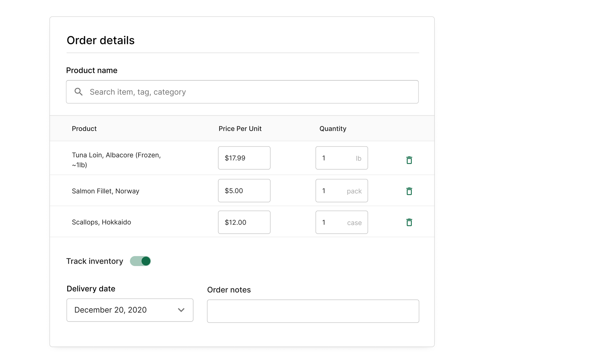This screenshot has width=590, height=364.
Task: Click the Delivery date label
Action: [x=91, y=288]
